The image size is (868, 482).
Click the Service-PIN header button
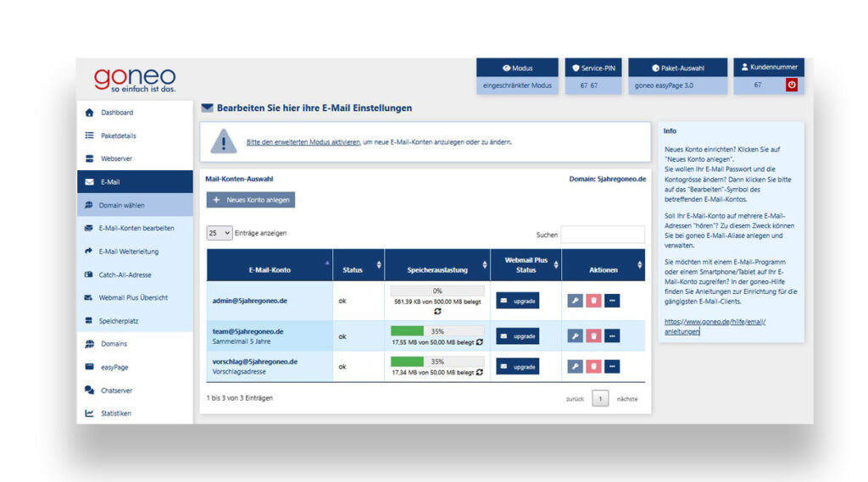pos(593,68)
